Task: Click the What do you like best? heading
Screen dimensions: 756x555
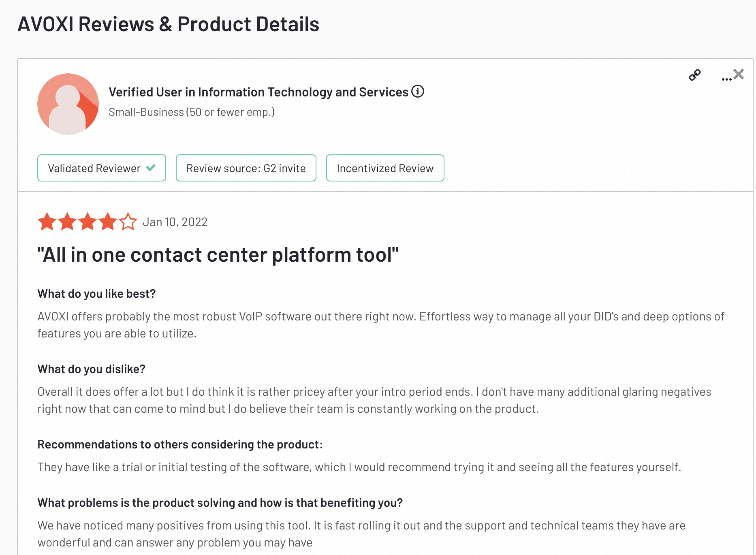Action: click(96, 294)
